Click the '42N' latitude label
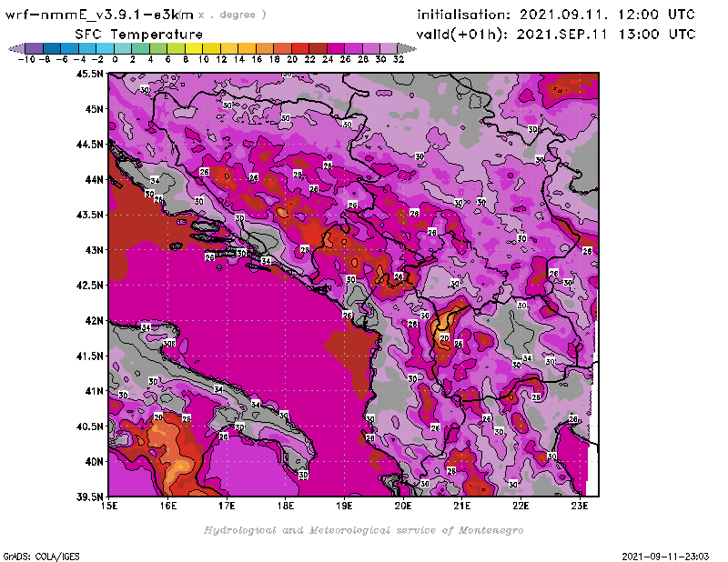Viewport: 728px width, 562px height. point(94,321)
